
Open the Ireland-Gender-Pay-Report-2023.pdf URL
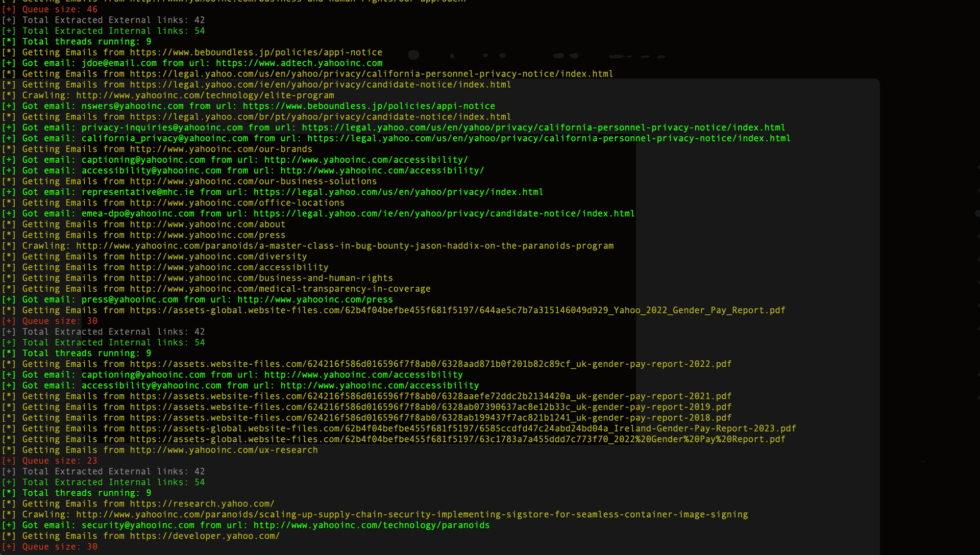click(x=463, y=428)
